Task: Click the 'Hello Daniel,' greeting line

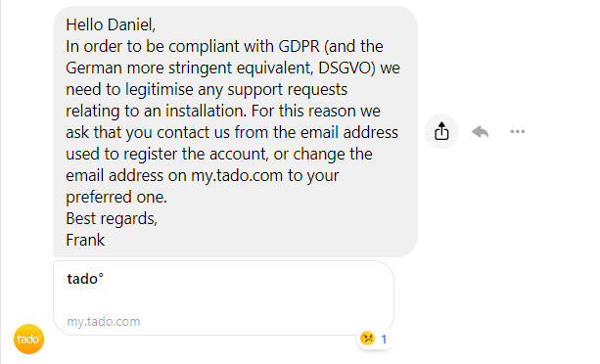Action: pos(111,24)
